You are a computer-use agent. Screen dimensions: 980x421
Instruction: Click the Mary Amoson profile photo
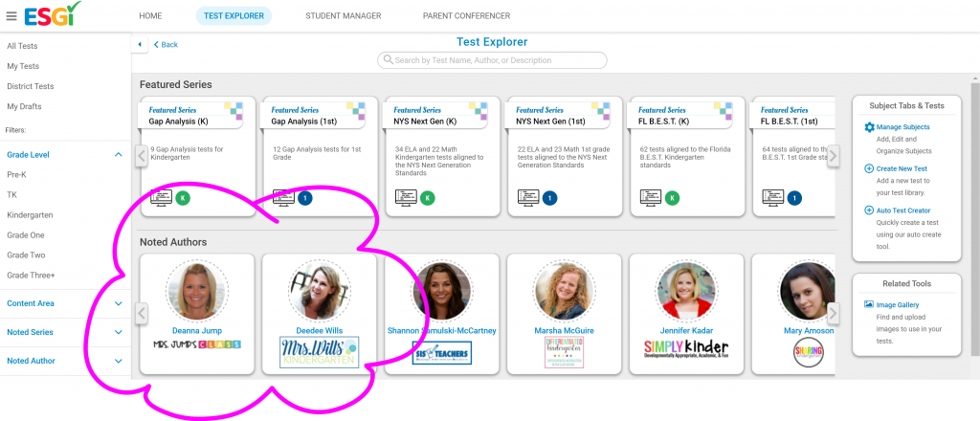(808, 291)
